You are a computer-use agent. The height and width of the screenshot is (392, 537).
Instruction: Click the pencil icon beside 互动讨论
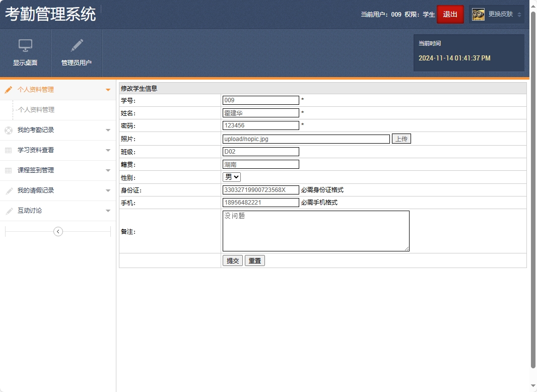click(9, 211)
